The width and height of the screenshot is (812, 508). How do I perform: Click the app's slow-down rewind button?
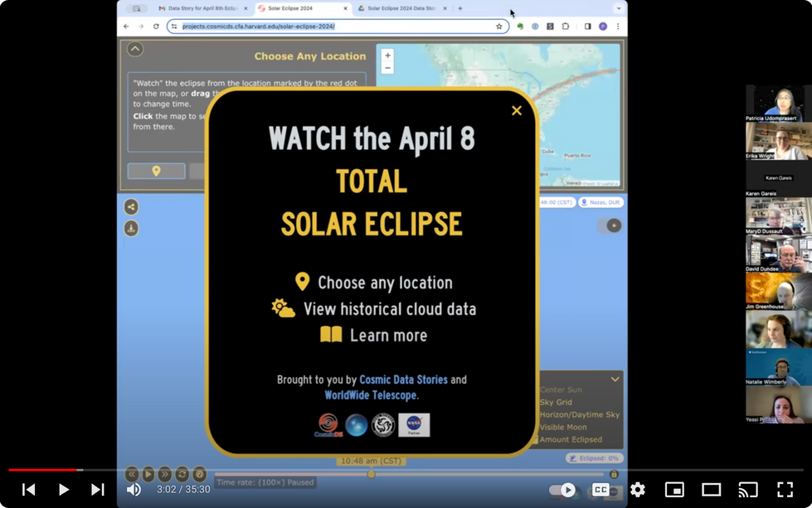click(x=132, y=473)
